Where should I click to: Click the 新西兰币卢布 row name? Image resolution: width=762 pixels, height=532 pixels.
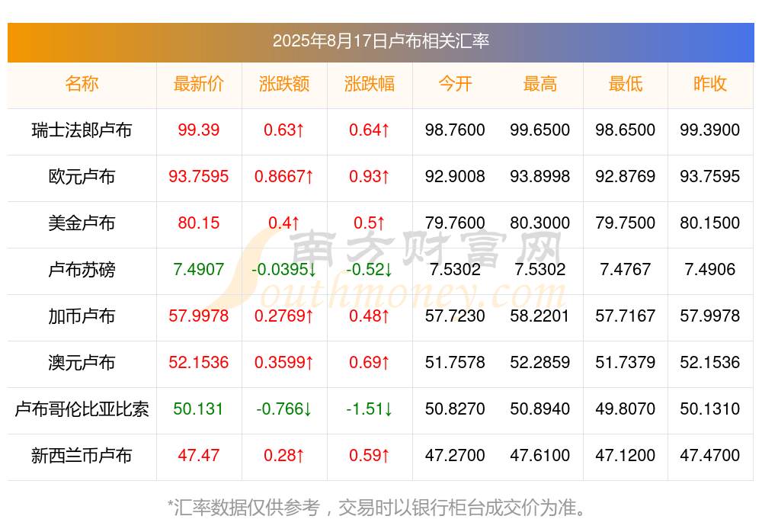coord(82,456)
